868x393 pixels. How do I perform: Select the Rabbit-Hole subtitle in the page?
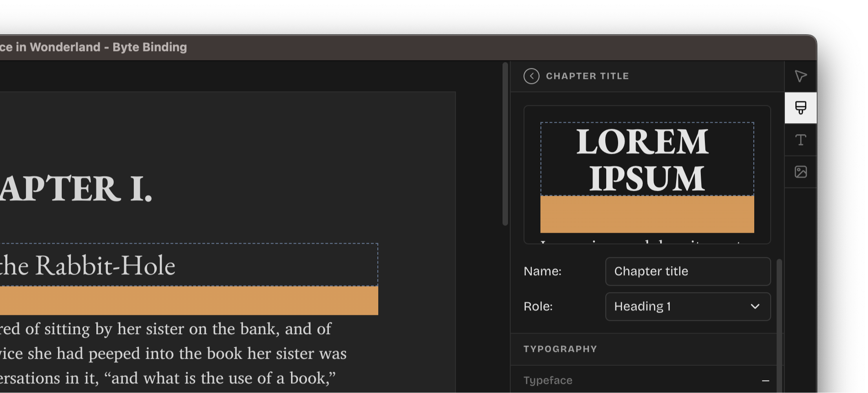coord(189,265)
